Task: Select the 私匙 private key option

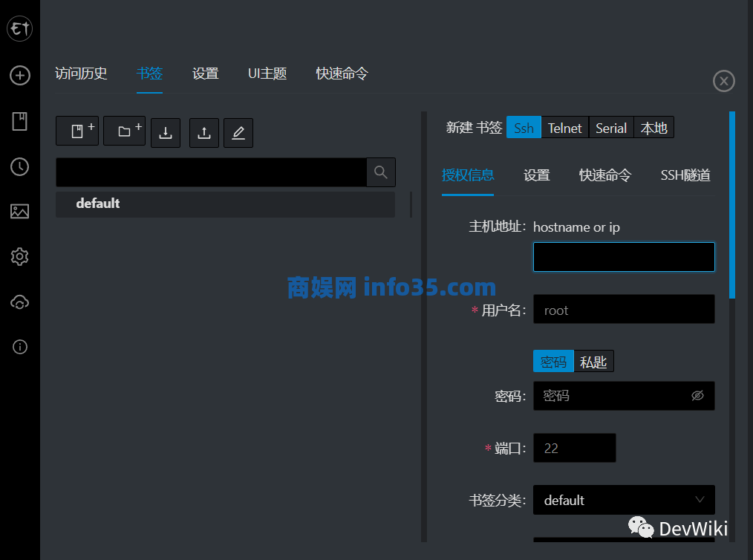Action: (x=593, y=362)
